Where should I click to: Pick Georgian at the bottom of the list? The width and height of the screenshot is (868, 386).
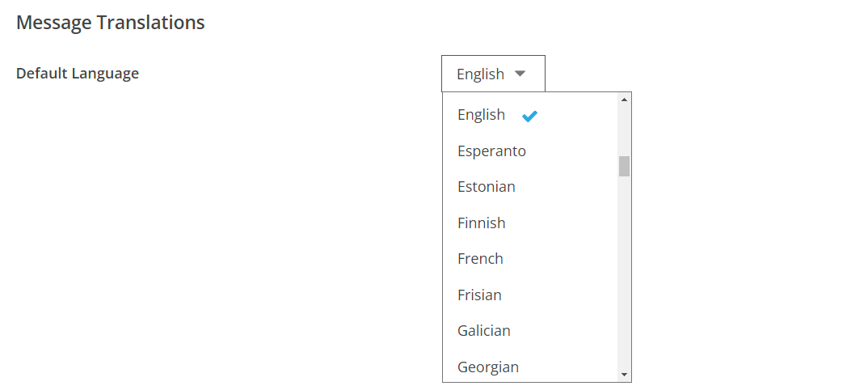(x=530, y=366)
